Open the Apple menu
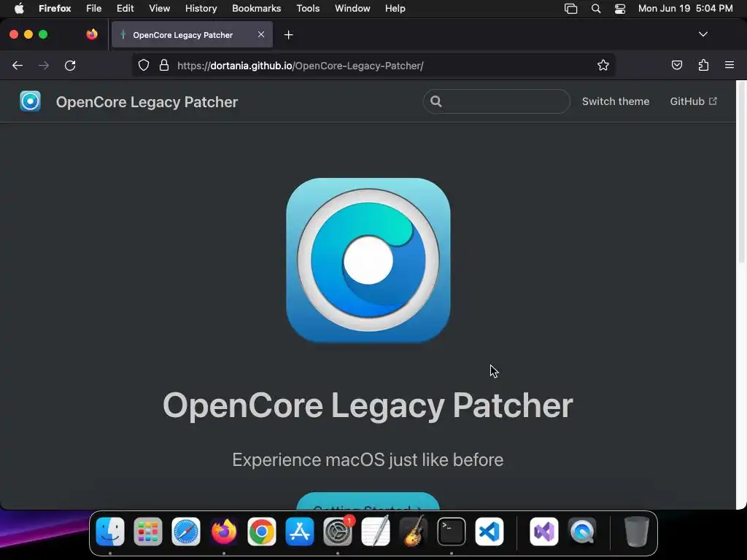This screenshot has height=560, width=747. coord(18,9)
